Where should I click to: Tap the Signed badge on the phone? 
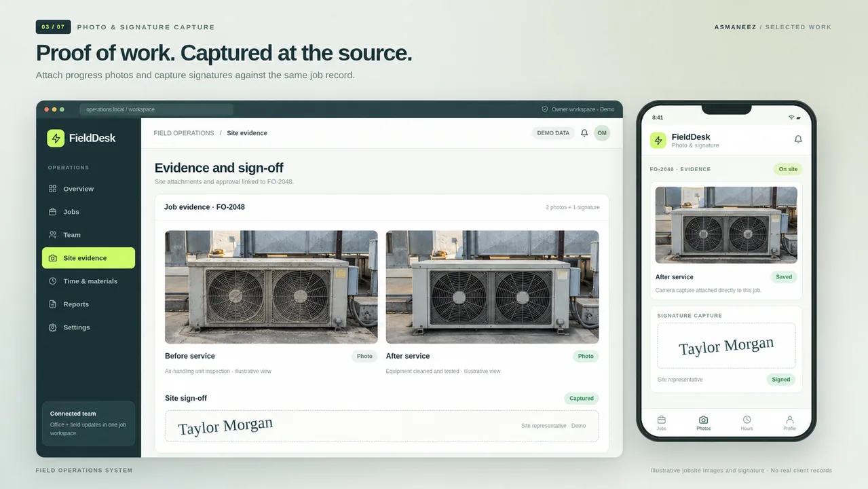[x=781, y=380]
